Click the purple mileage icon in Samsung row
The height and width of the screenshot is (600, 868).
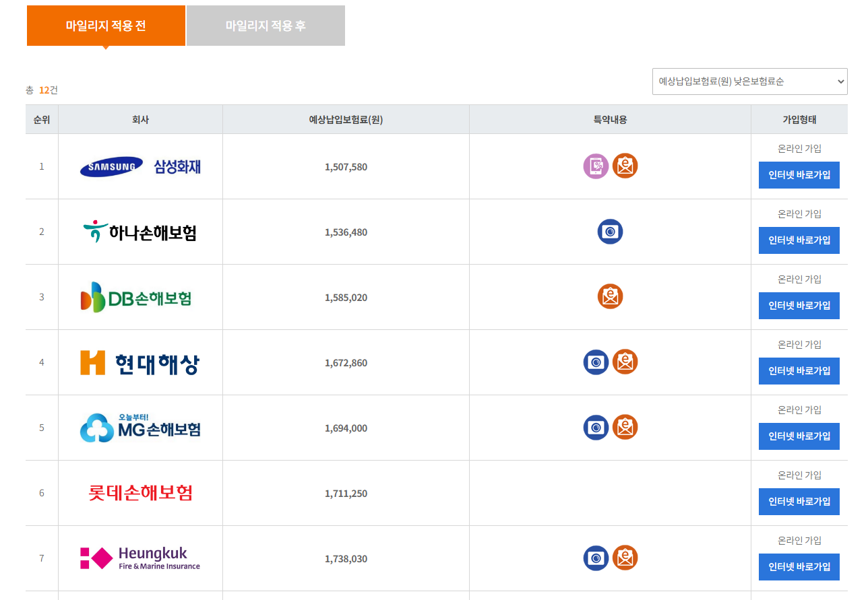[596, 166]
